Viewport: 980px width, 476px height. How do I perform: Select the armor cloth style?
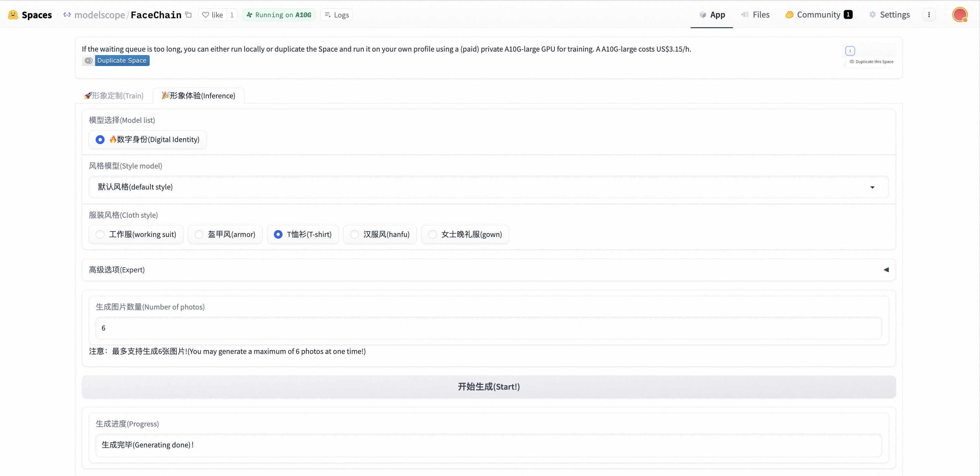point(199,234)
